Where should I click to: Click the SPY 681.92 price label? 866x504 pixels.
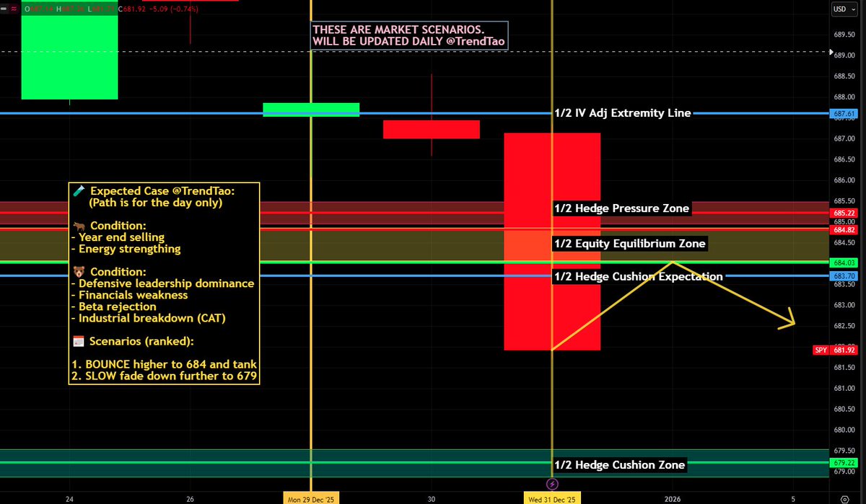tap(835, 350)
